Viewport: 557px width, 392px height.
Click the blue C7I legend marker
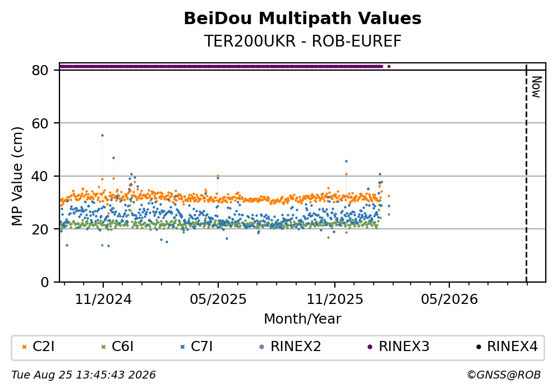click(183, 347)
